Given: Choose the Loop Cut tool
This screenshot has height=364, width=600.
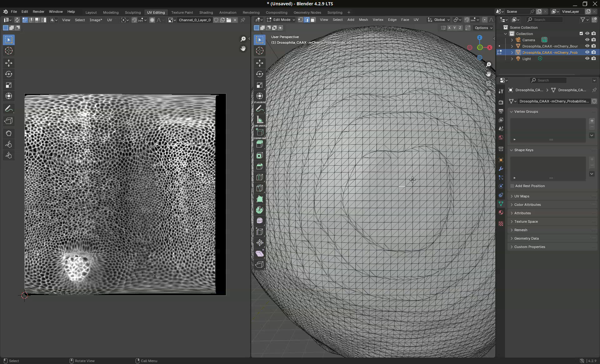Looking at the screenshot, I should pos(259,177).
